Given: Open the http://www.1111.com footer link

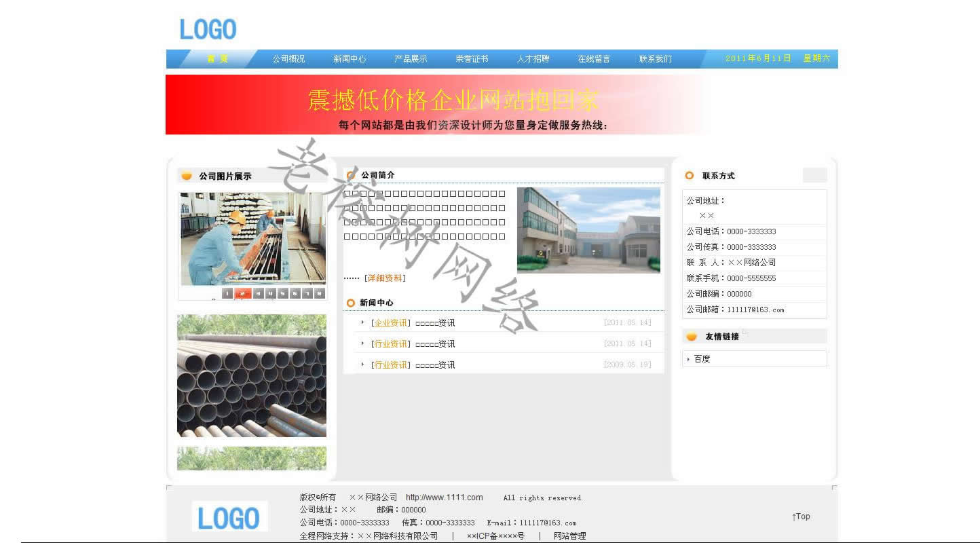Looking at the screenshot, I should click(x=445, y=498).
